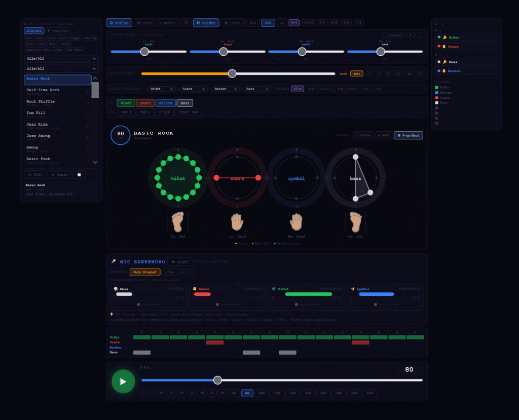519x420 pixels.
Task: Click the drummer icon next to Noten
Action: (186, 23)
